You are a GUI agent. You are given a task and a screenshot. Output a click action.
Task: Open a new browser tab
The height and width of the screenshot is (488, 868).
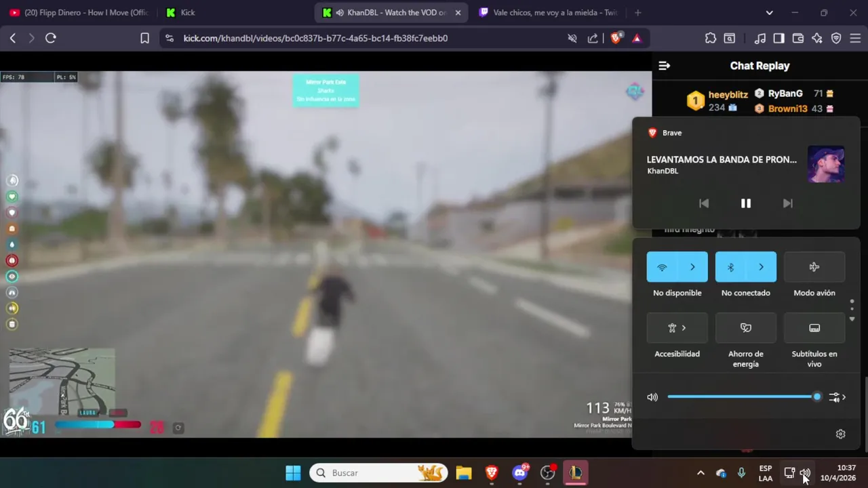pos(637,12)
